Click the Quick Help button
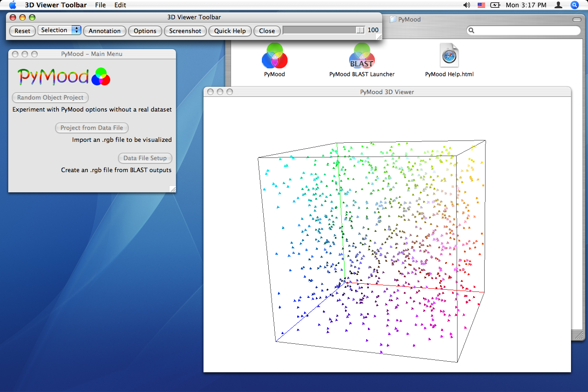The height and width of the screenshot is (392, 588). 230,31
